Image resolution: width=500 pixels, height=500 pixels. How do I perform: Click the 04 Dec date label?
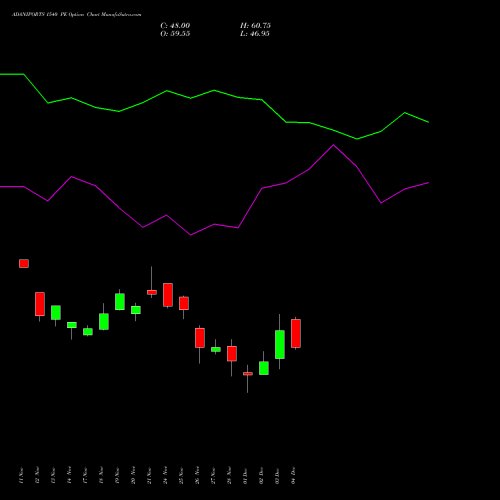[293, 475]
